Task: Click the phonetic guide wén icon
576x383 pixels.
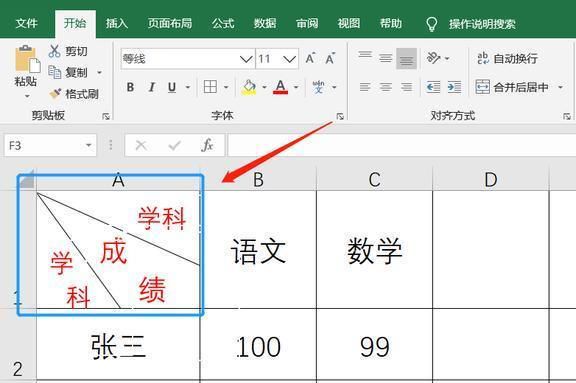Action: coord(318,87)
